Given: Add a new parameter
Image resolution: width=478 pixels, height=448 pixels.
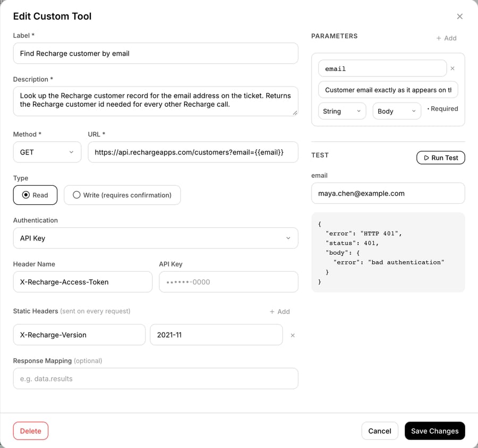Looking at the screenshot, I should tap(446, 38).
